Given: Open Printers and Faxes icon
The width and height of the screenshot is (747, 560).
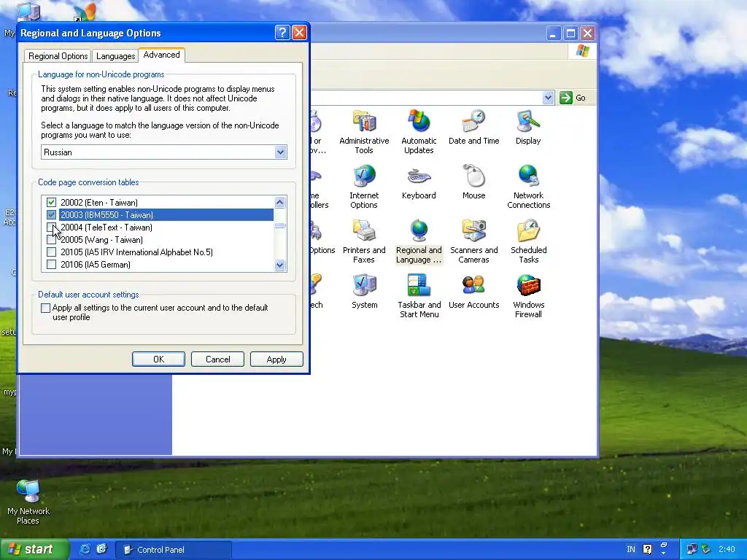Looking at the screenshot, I should pos(364,241).
